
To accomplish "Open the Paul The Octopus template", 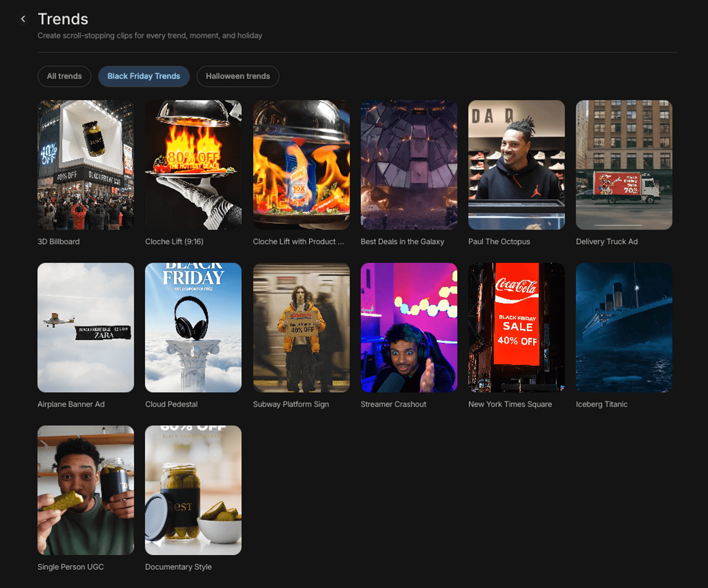I will click(516, 164).
